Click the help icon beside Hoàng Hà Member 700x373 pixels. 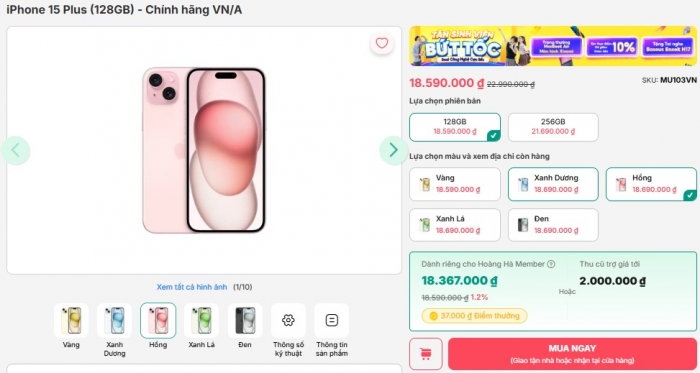551,264
